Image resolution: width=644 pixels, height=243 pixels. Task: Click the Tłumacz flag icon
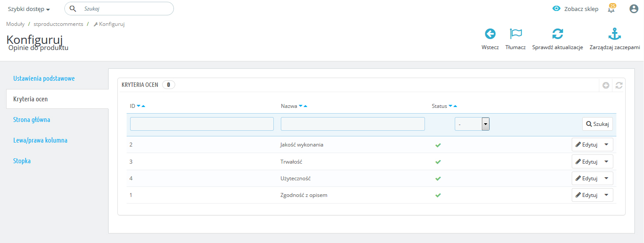tap(515, 34)
